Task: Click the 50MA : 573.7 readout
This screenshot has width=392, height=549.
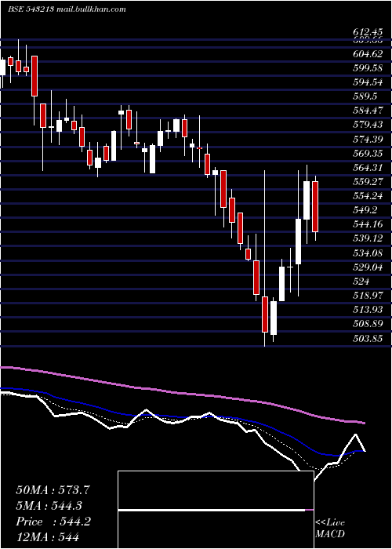Action: tap(53, 490)
